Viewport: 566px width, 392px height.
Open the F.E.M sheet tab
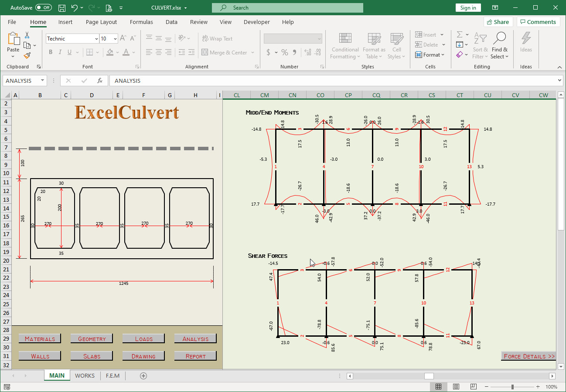pos(113,375)
